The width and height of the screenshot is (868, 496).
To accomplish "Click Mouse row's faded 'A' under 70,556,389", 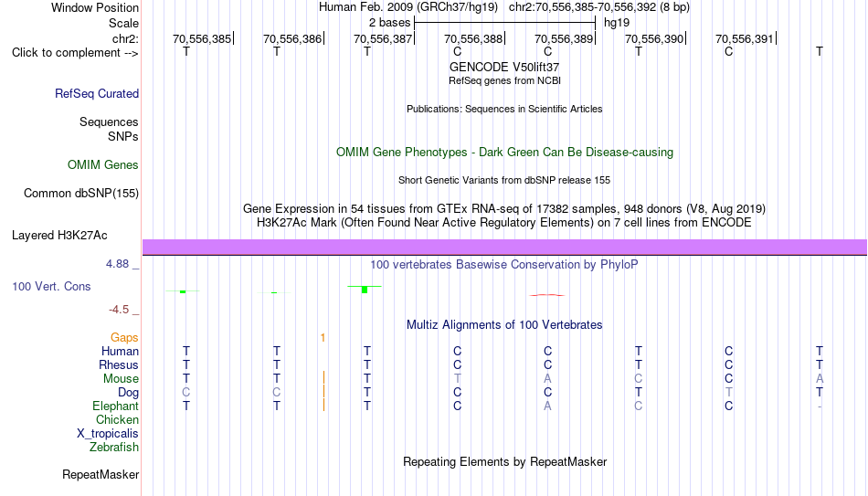I will click(547, 379).
